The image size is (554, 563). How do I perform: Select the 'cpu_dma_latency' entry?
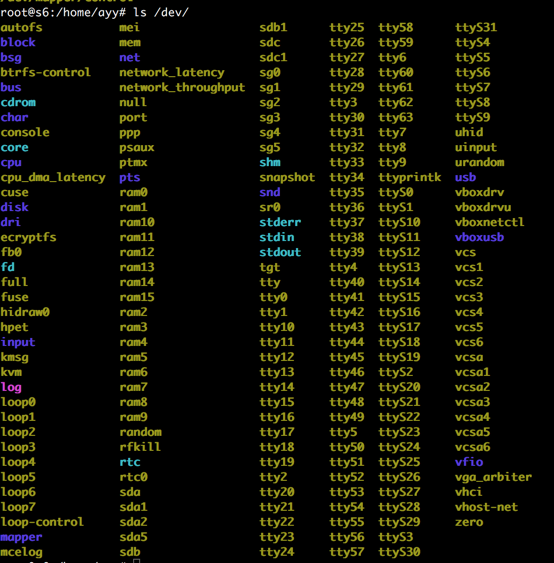click(x=53, y=178)
